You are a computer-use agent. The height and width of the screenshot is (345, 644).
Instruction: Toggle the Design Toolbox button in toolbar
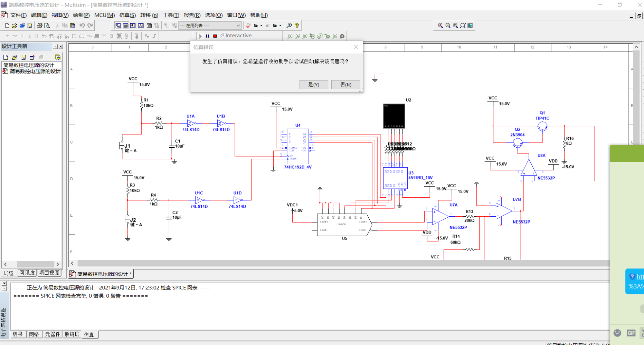[x=118, y=26]
